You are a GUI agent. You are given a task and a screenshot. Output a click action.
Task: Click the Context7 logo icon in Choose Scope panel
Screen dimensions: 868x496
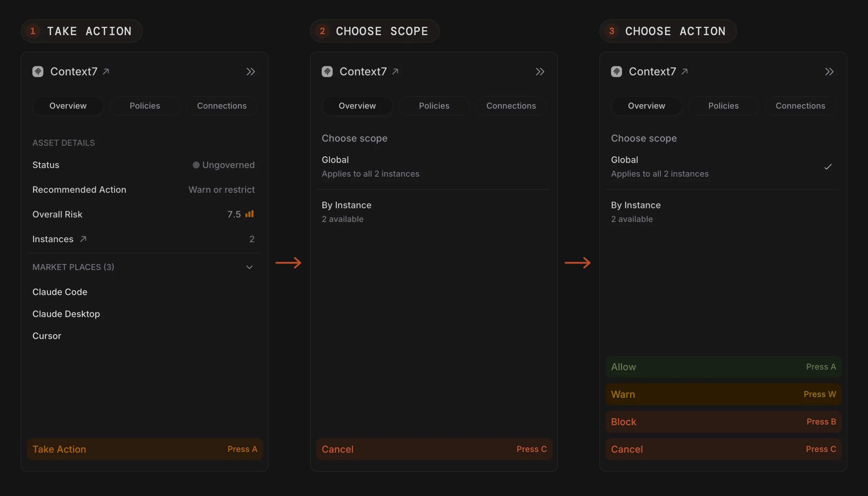click(327, 72)
